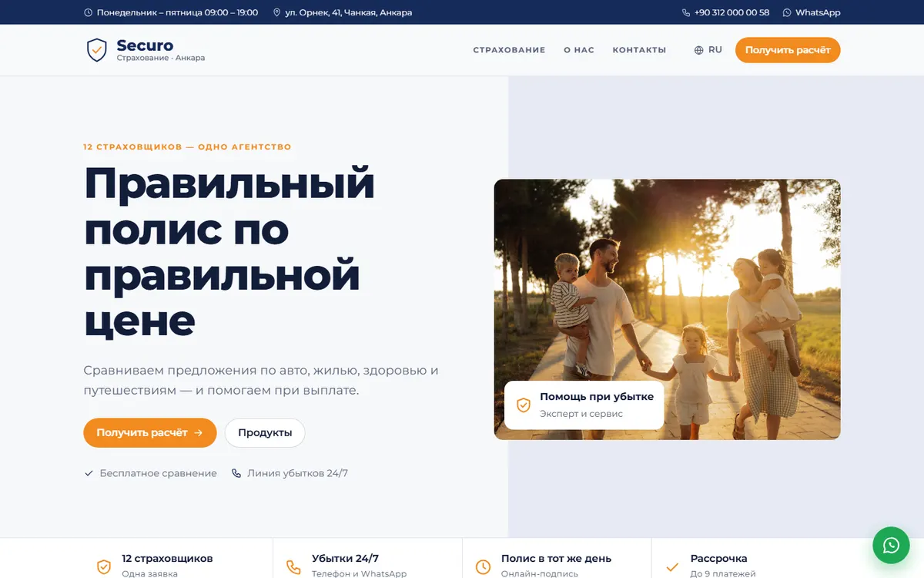Open the Страхование menu item

point(509,50)
